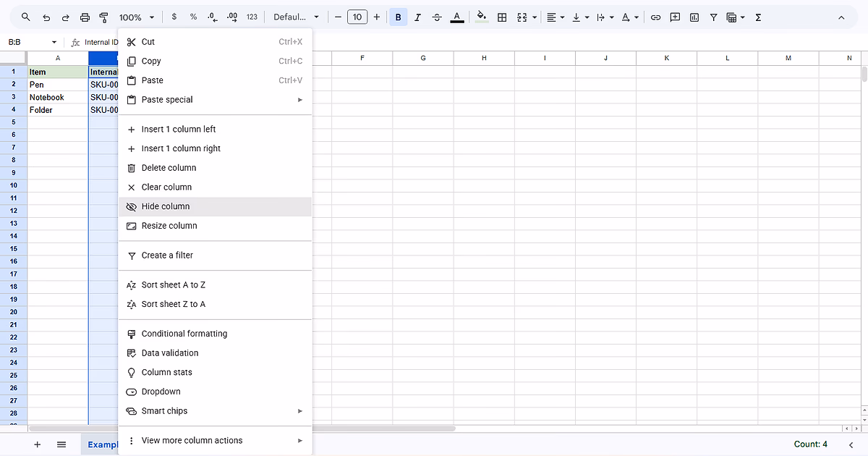Open text wrapping dropdown
This screenshot has height=456, width=868.
pyautogui.click(x=605, y=17)
